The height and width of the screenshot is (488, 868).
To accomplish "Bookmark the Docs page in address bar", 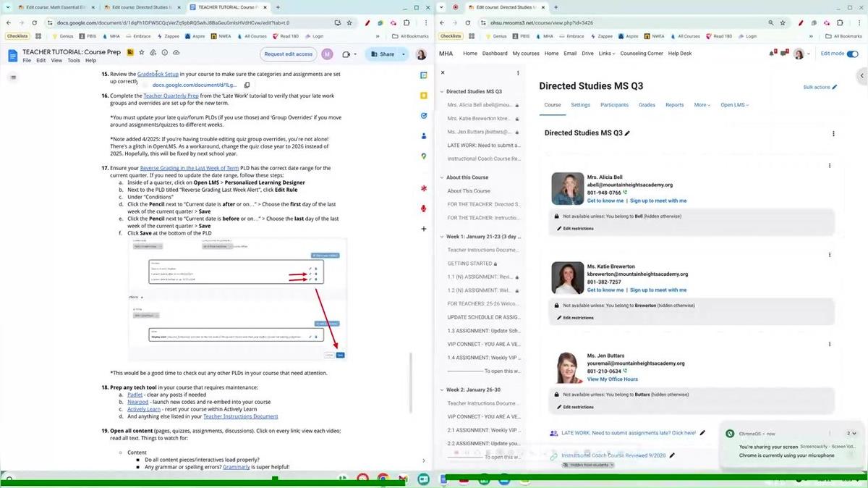I will [x=349, y=22].
